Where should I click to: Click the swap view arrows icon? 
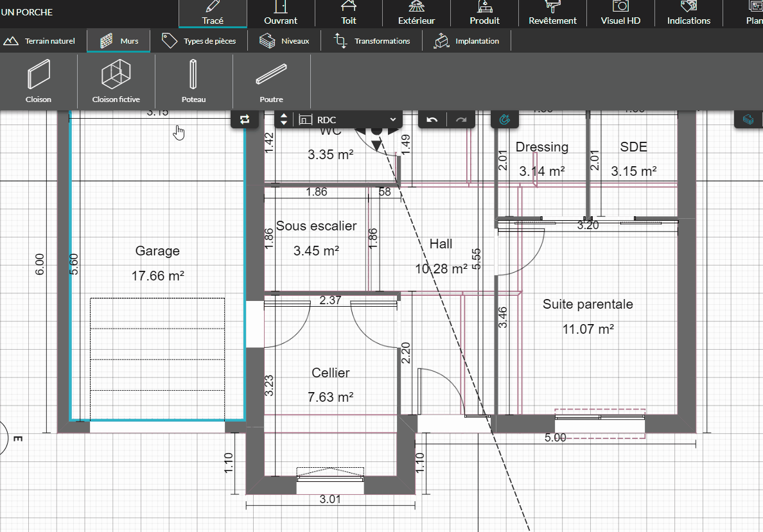(245, 119)
